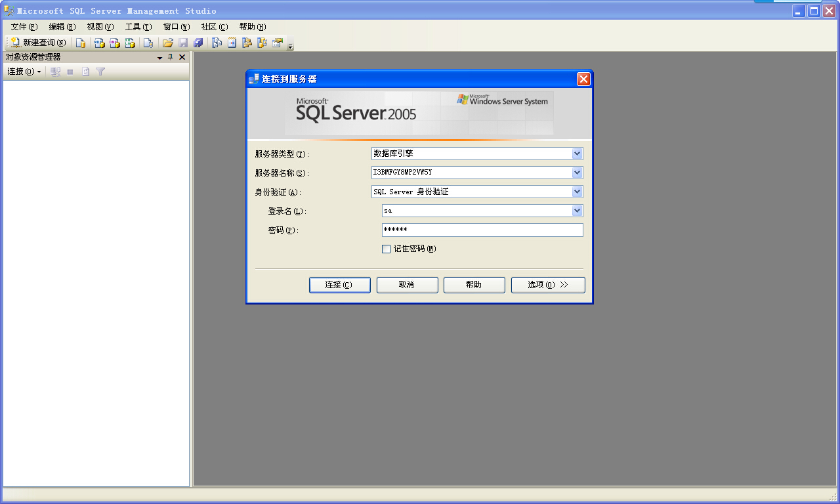This screenshot has height=504, width=840.
Task: Click the Filter funnel icon in Object Explorer
Action: [x=100, y=72]
